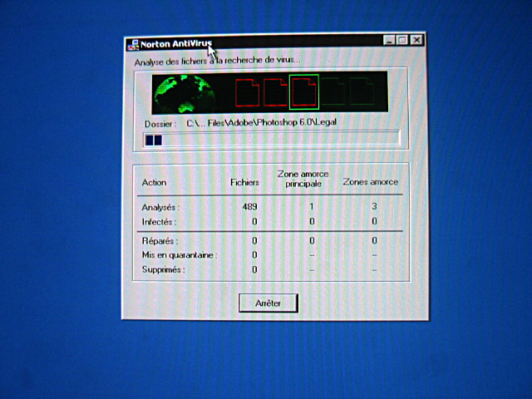Click the 'Supprimés :' row label
532x399 pixels.
[164, 270]
